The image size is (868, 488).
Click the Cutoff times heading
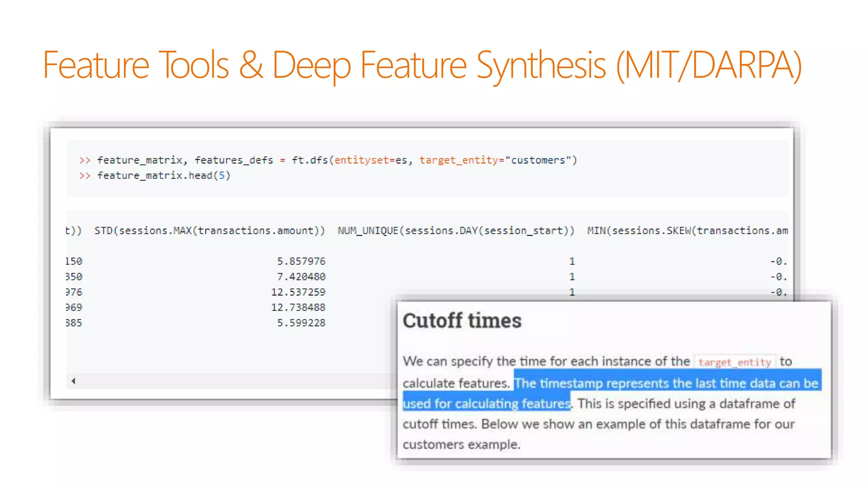462,321
